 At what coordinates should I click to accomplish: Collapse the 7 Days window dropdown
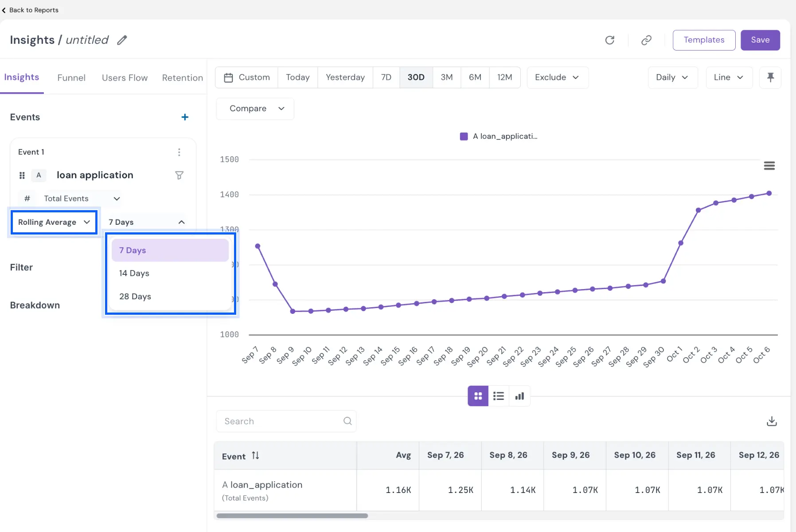pyautogui.click(x=147, y=222)
